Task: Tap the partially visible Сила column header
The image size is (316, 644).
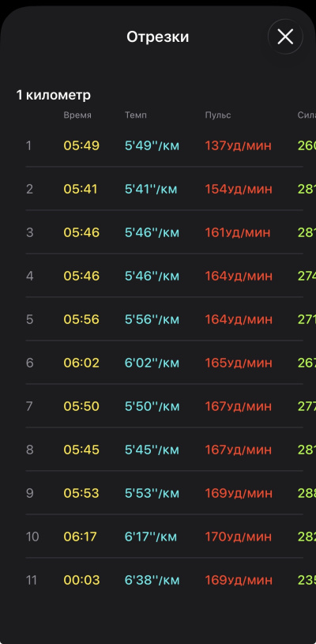Action: pyautogui.click(x=307, y=115)
